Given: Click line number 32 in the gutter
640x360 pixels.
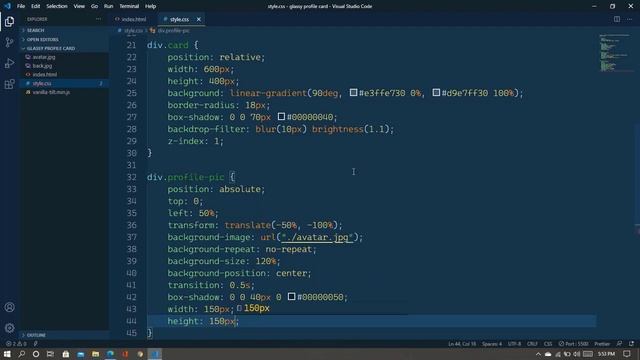Looking at the screenshot, I should (x=131, y=177).
